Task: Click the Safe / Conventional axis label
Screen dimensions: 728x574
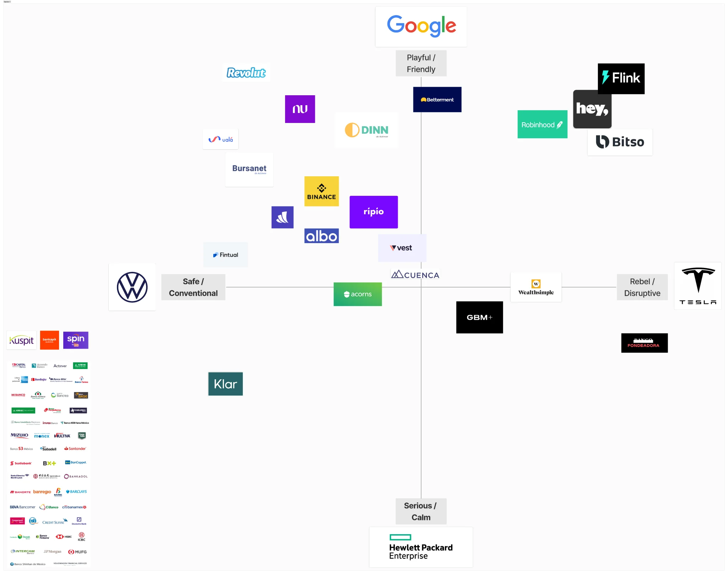Action: (x=193, y=287)
